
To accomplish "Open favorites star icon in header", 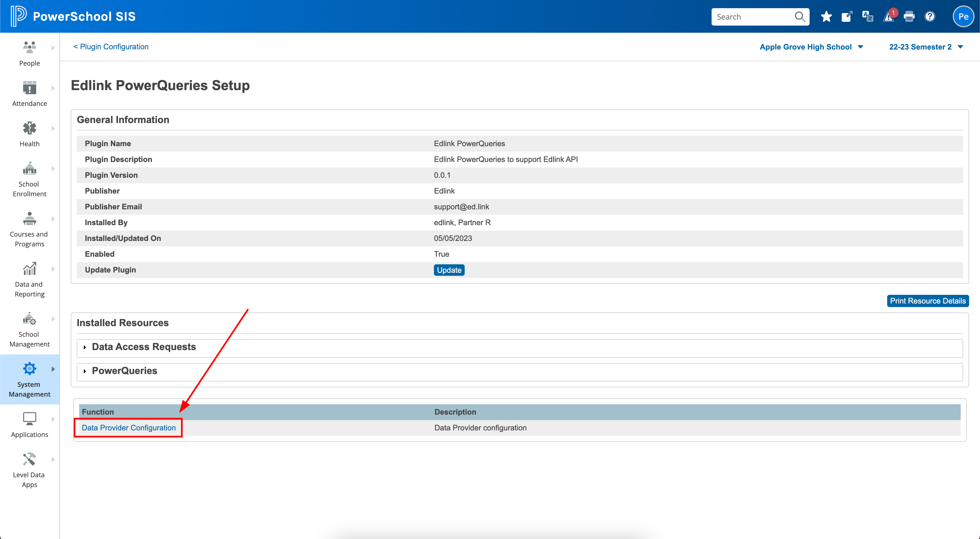I will [x=826, y=17].
